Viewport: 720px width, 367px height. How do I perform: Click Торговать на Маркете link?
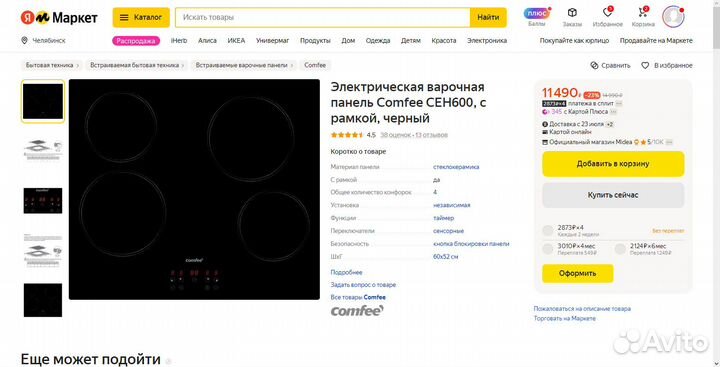click(564, 318)
